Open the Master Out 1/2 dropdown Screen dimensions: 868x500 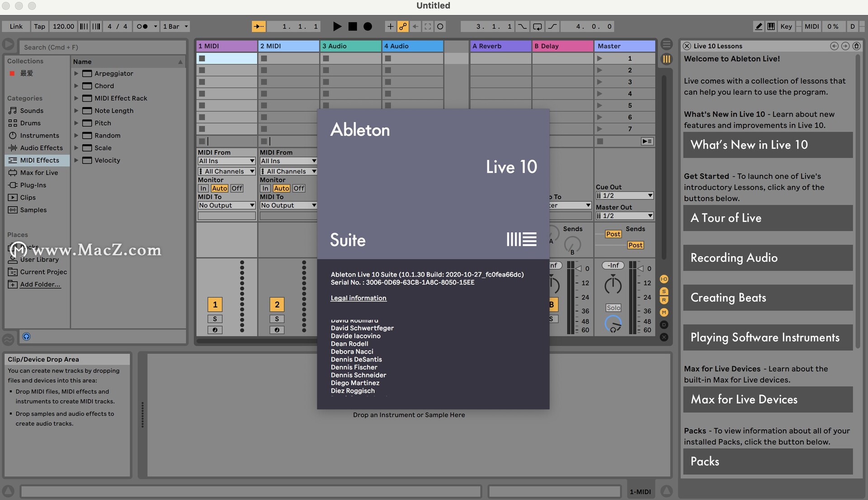(x=624, y=216)
